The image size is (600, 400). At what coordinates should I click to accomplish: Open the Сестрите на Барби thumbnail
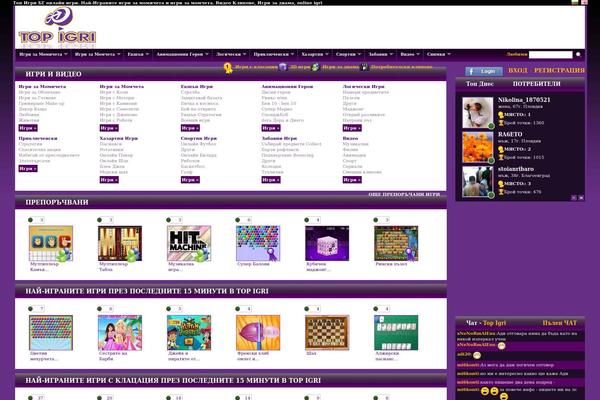120,332
